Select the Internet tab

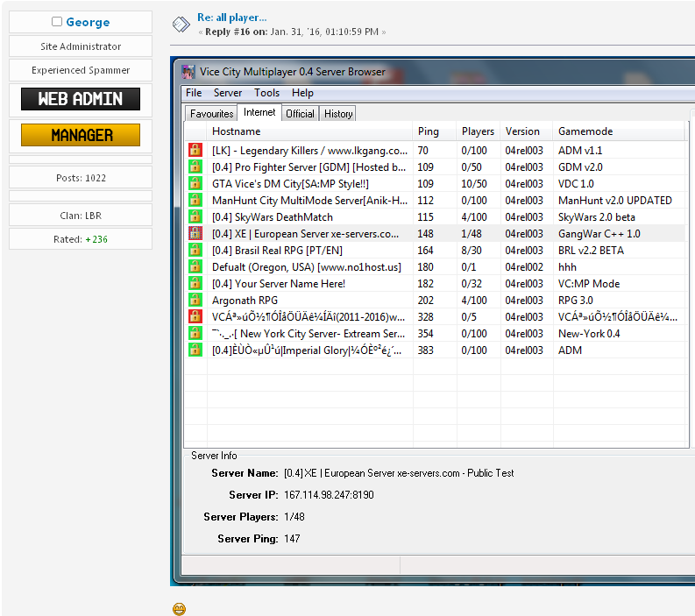coord(259,112)
